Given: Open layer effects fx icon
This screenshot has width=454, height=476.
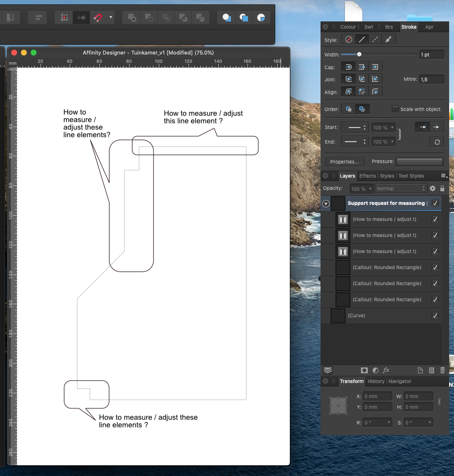Looking at the screenshot, I should tap(386, 370).
